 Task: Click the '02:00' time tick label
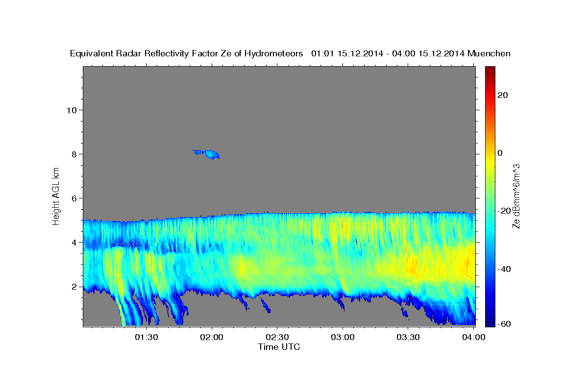pyautogui.click(x=212, y=338)
